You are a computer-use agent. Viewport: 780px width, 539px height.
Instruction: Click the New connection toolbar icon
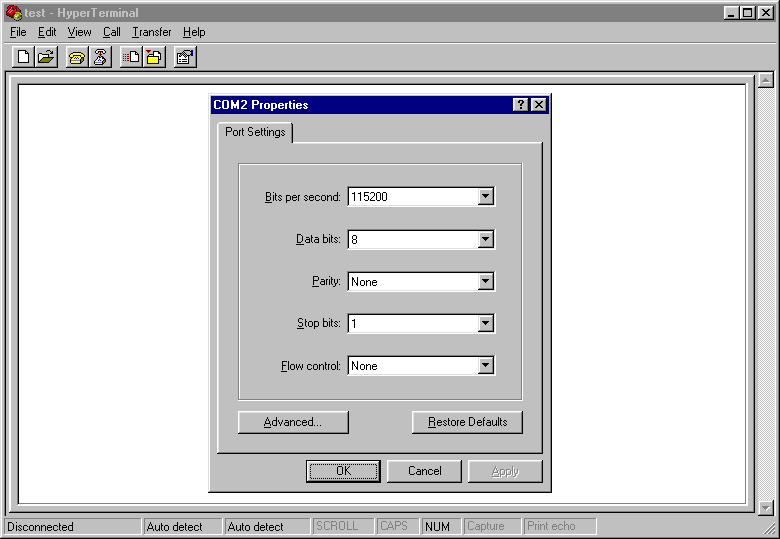[23, 57]
